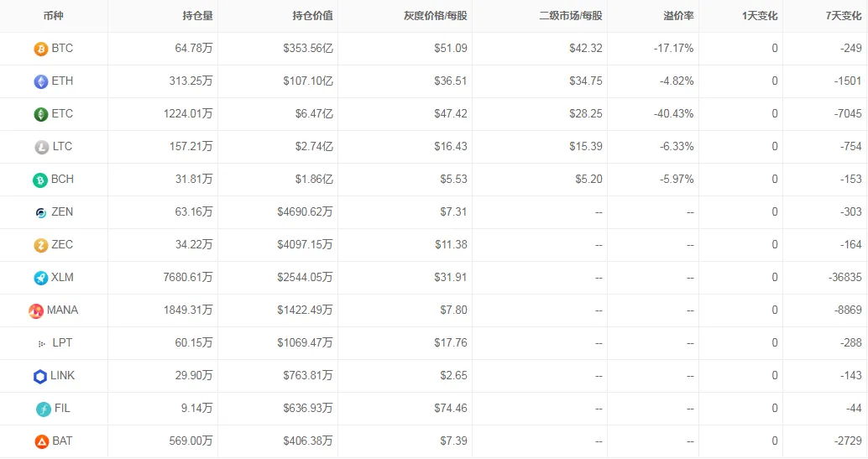Click the 灰度价格/每股 column header

click(x=435, y=16)
